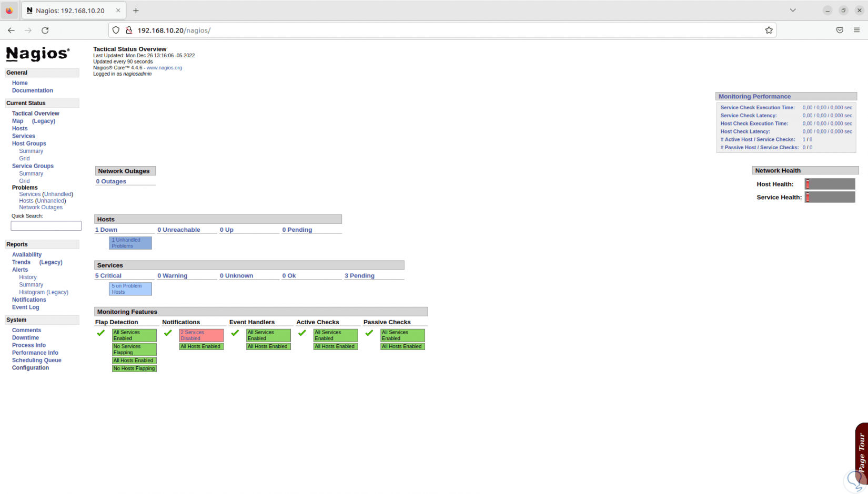Close the Nagios browser tab
The width and height of the screenshot is (868, 494).
click(118, 11)
